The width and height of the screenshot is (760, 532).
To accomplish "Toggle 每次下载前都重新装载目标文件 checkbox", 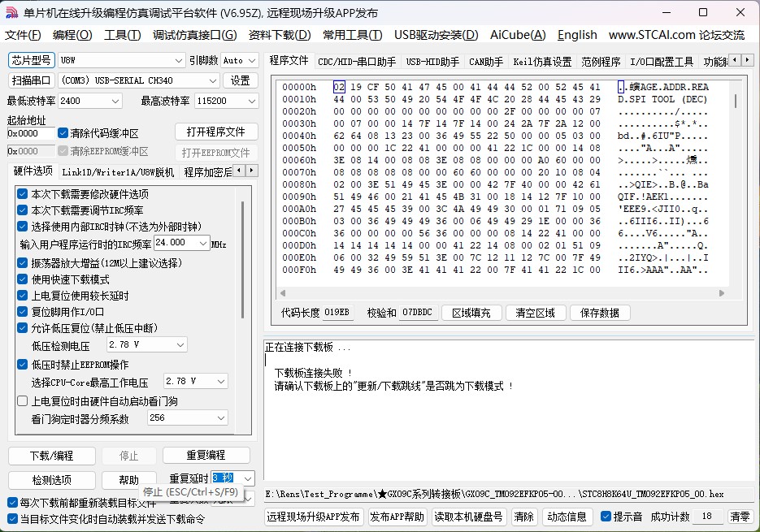I will click(13, 503).
